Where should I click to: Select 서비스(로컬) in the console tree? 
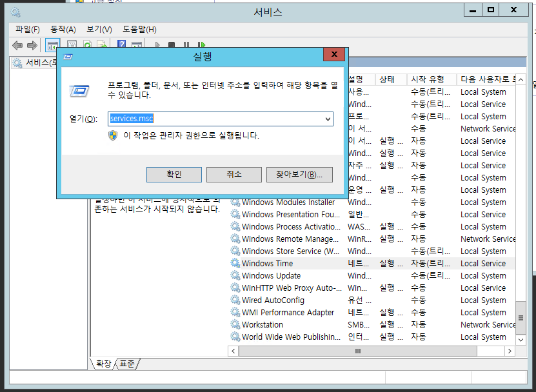pos(35,63)
